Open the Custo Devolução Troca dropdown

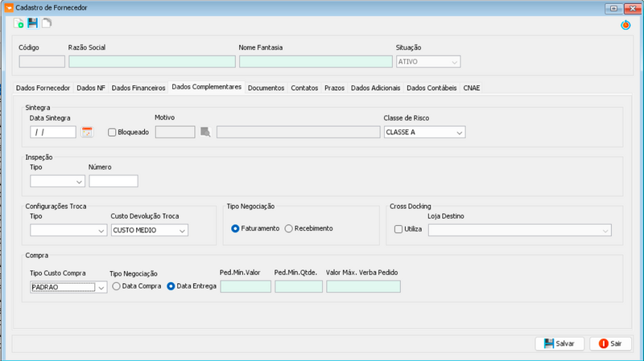coord(150,230)
